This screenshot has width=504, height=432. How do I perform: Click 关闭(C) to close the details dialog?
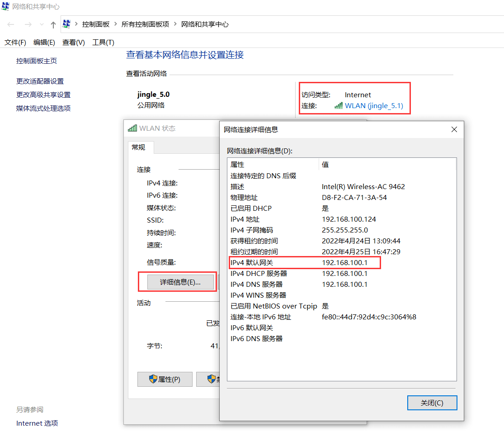432,403
